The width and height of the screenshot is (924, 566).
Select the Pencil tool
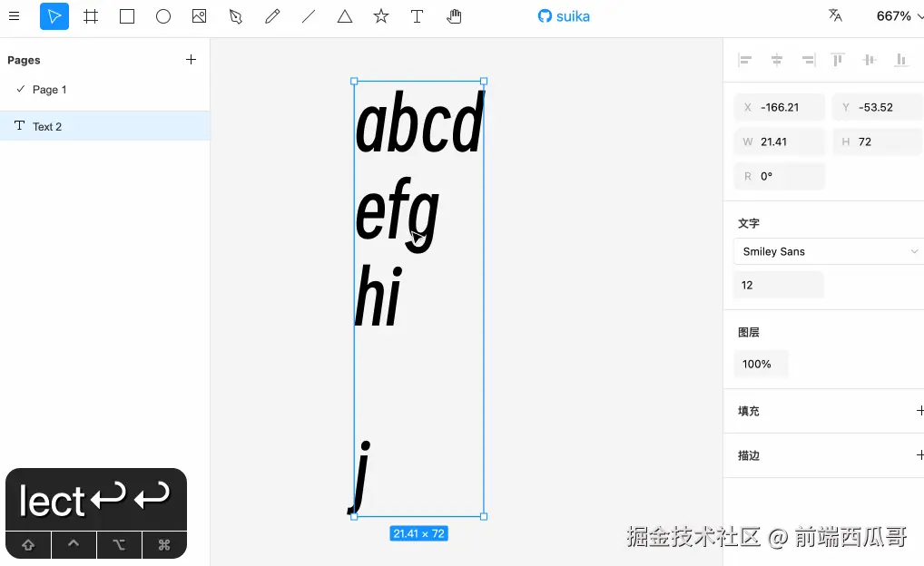pyautogui.click(x=272, y=16)
